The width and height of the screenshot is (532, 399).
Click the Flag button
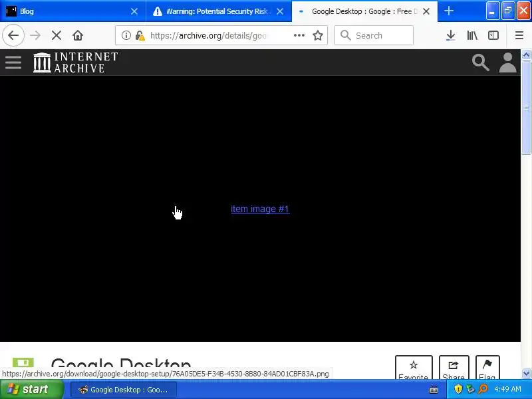coord(487,368)
